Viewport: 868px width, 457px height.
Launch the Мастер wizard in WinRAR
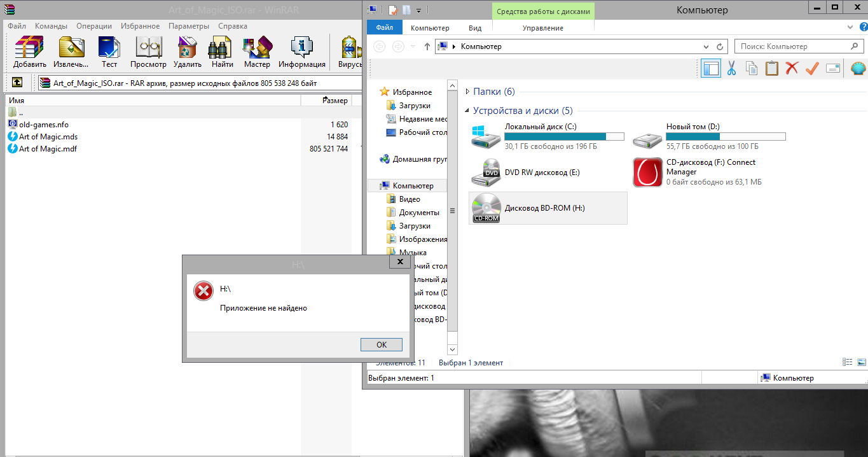click(x=257, y=52)
